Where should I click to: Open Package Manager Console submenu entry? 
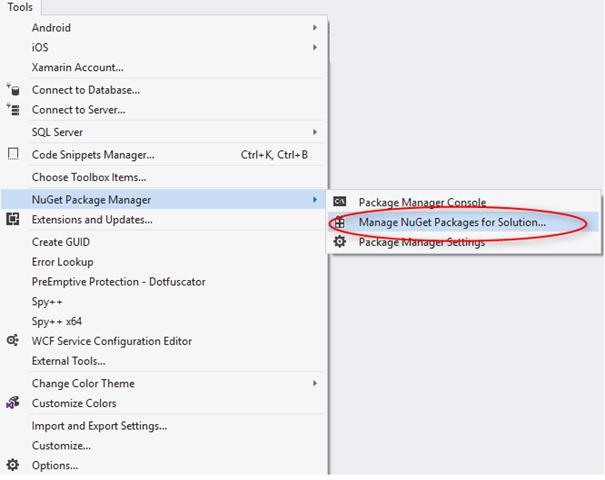(464, 202)
